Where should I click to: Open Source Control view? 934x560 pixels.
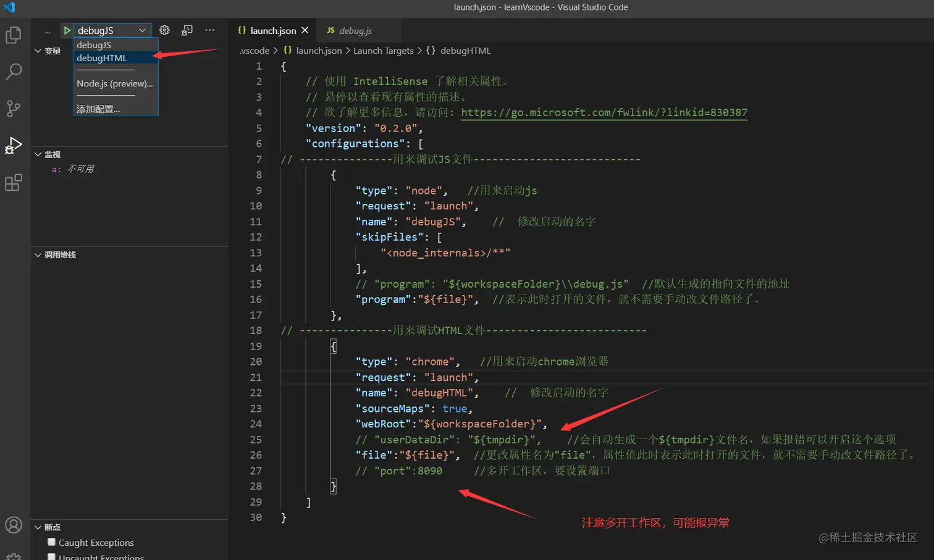coord(14,109)
